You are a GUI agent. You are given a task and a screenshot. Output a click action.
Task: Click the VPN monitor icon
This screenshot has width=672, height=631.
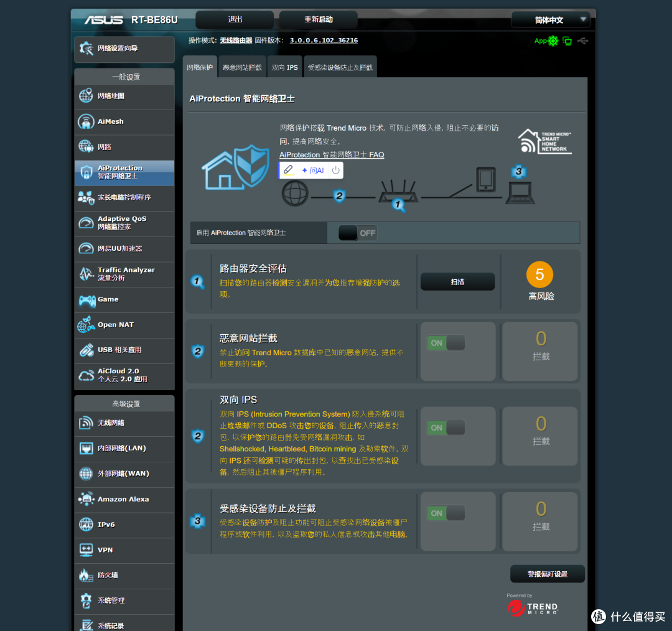coord(86,550)
